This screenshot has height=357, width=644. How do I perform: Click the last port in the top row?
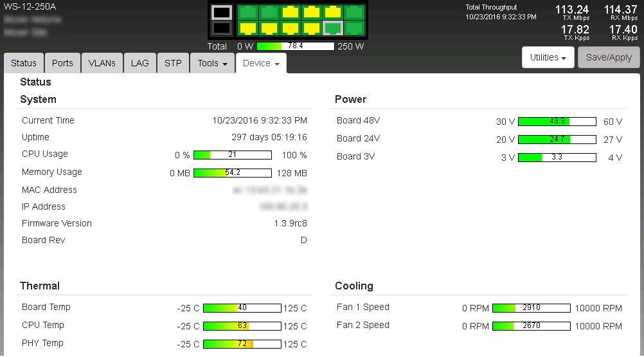(354, 12)
